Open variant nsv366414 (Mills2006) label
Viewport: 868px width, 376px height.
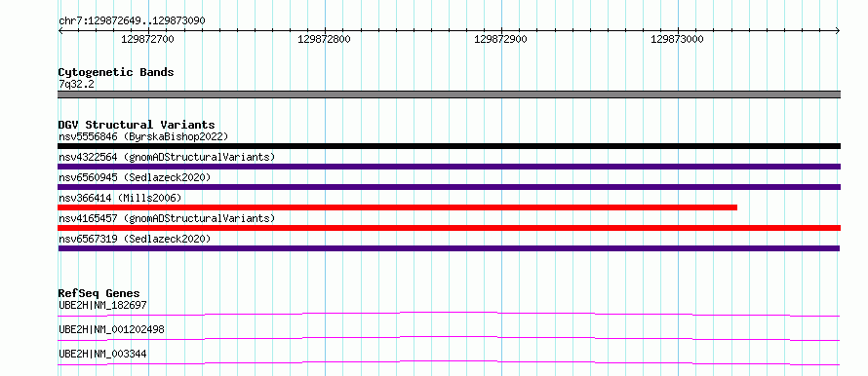pyautogui.click(x=120, y=198)
